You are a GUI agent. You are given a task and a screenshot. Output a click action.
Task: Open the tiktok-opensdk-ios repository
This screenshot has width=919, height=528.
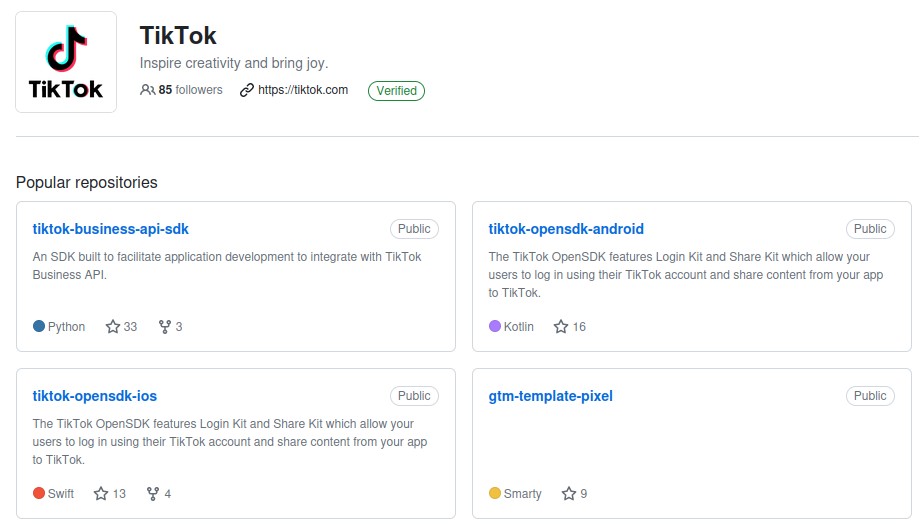click(95, 396)
